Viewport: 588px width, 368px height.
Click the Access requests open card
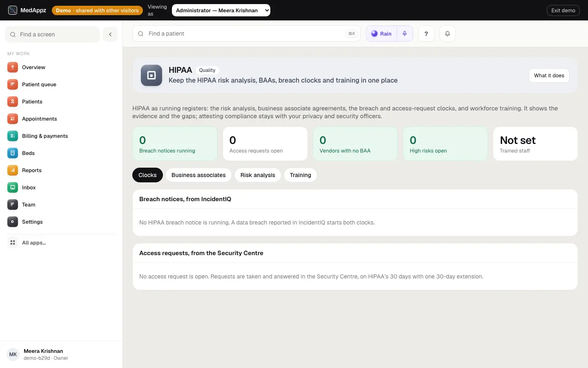pyautogui.click(x=265, y=144)
